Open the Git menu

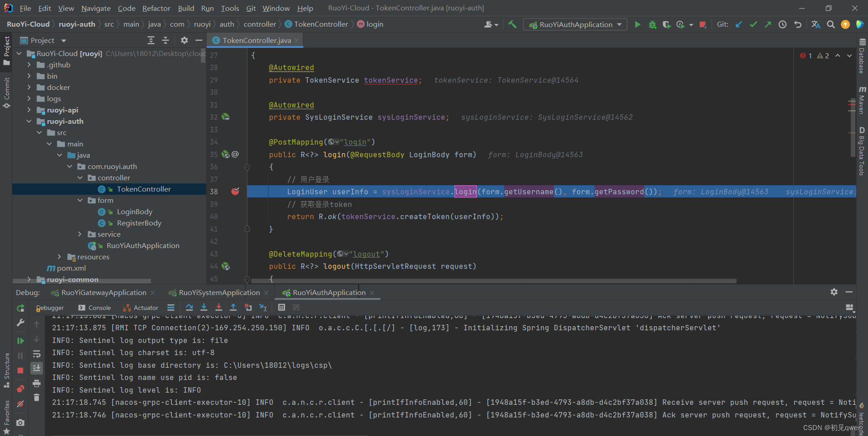[x=251, y=8]
